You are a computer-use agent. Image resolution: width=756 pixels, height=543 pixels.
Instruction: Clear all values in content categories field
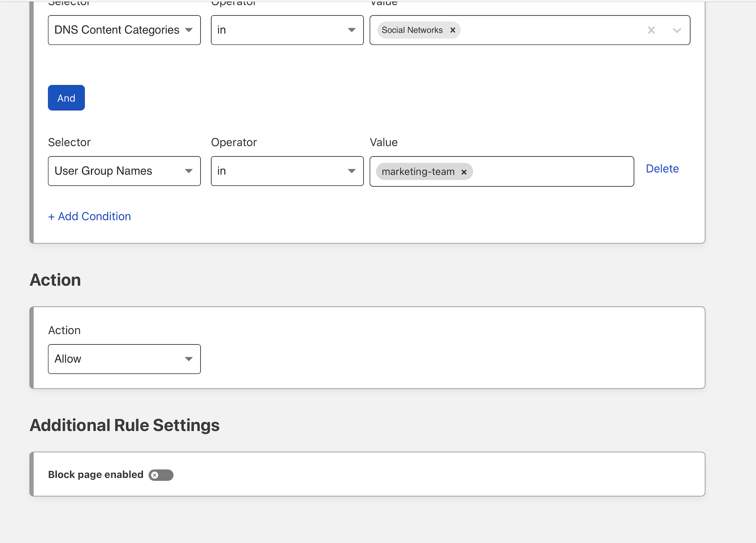tap(651, 30)
